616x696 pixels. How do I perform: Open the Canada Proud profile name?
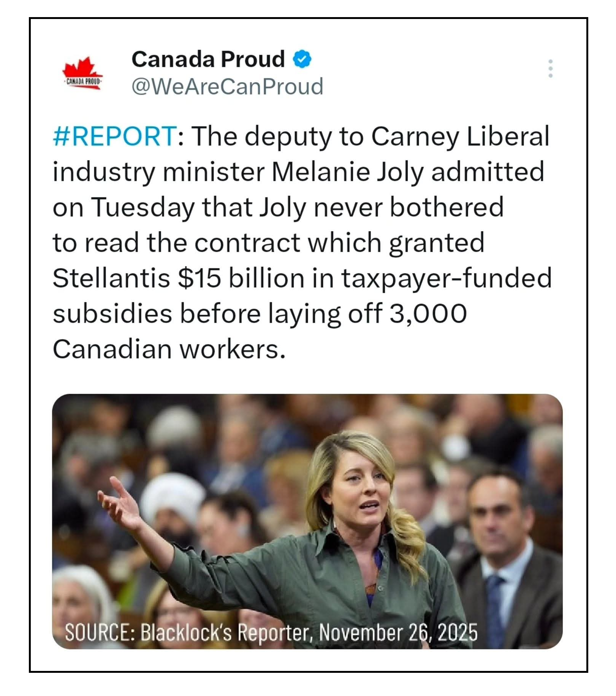(208, 59)
